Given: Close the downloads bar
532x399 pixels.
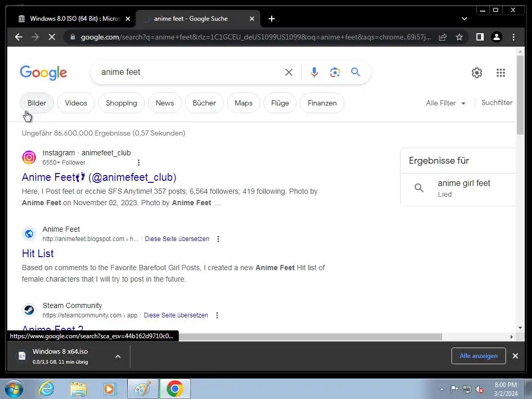Looking at the screenshot, I should point(515,356).
